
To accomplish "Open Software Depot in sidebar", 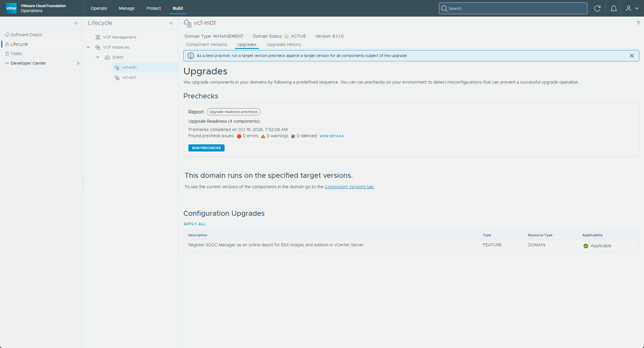I will pos(26,35).
